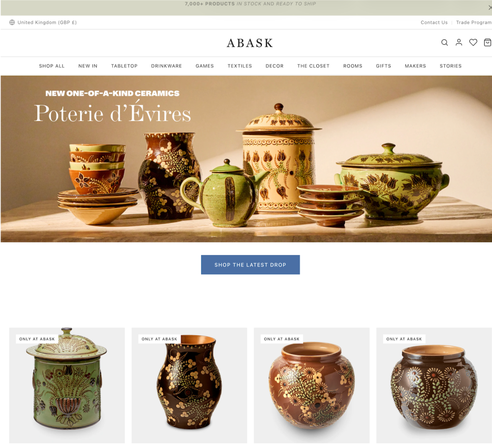Dismiss the 7,000+ products announcement banner

(x=490, y=7)
